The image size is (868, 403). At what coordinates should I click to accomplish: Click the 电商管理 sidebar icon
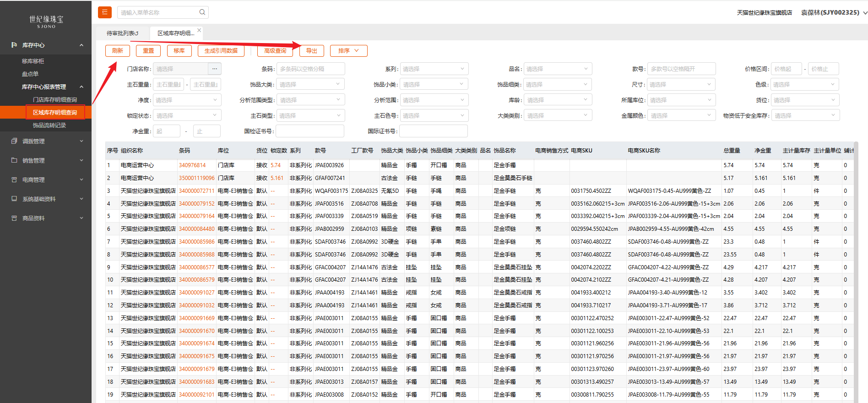(14, 180)
